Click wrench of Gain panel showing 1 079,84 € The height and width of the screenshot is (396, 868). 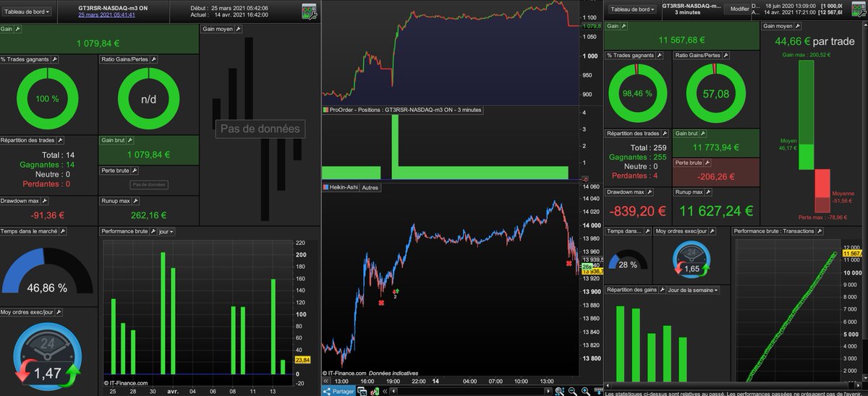pyautogui.click(x=18, y=29)
